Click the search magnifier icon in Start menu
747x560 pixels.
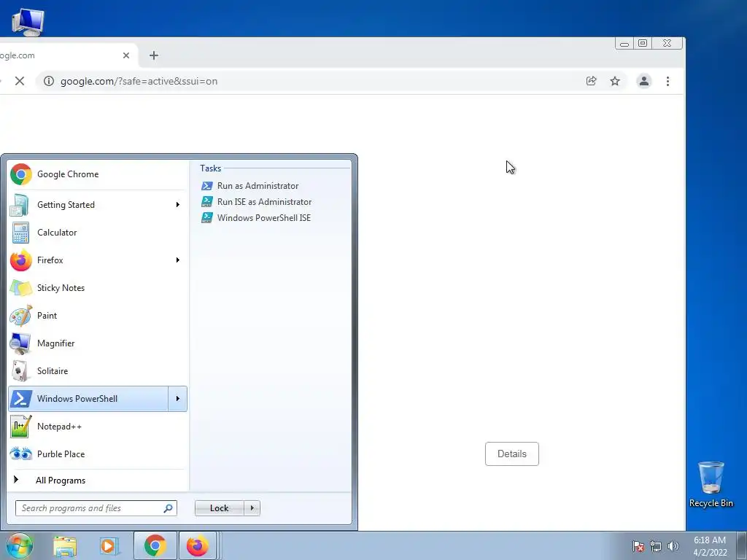click(x=169, y=508)
